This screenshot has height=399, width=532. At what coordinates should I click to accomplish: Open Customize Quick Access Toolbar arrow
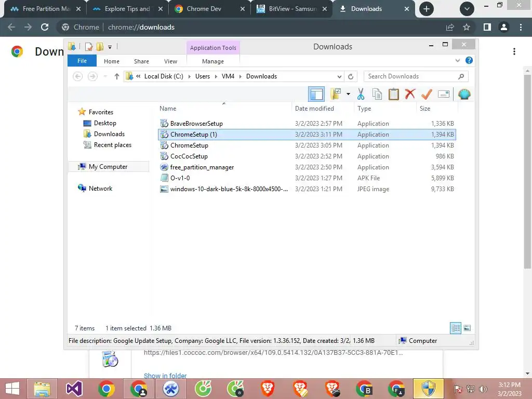click(110, 47)
